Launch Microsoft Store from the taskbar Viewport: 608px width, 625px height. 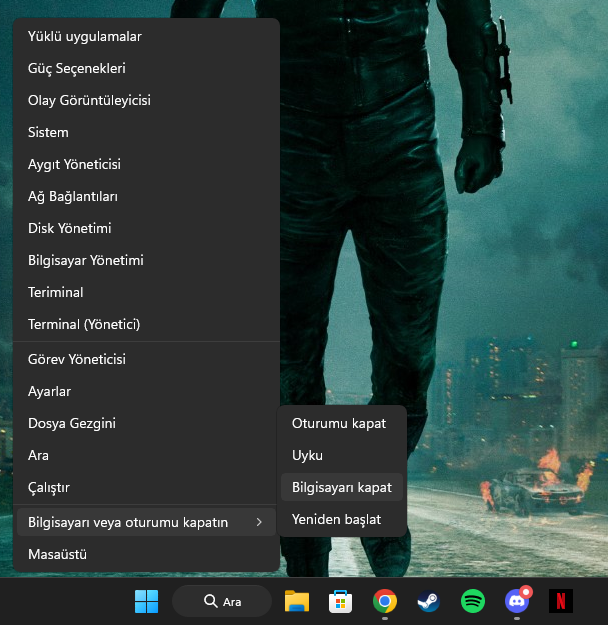coord(340,601)
